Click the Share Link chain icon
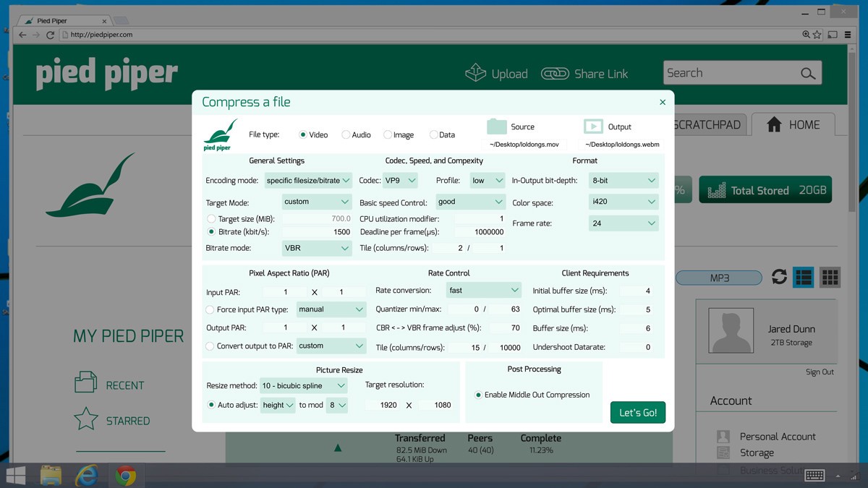Screen dimensions: 868x488 pos(555,74)
